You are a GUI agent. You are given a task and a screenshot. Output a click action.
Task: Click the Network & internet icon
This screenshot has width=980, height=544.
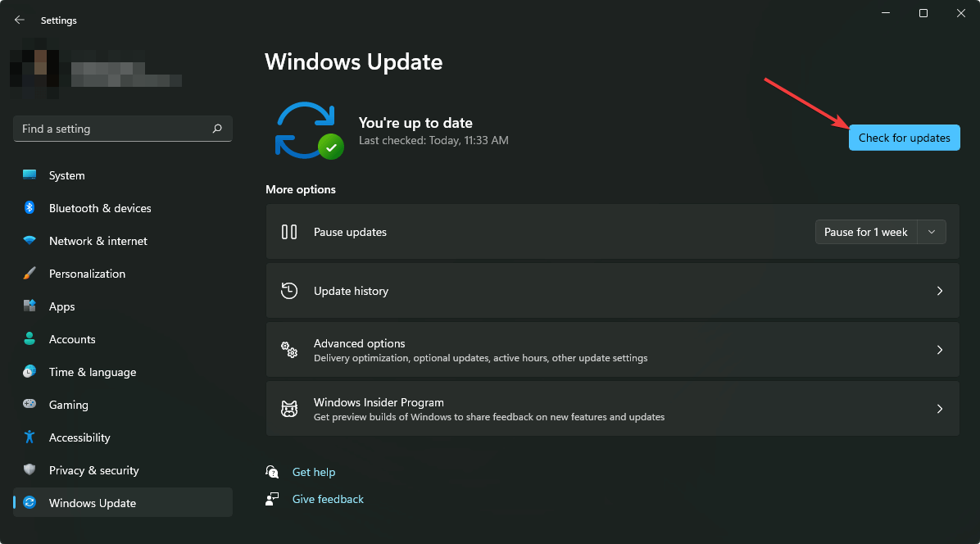coord(29,241)
